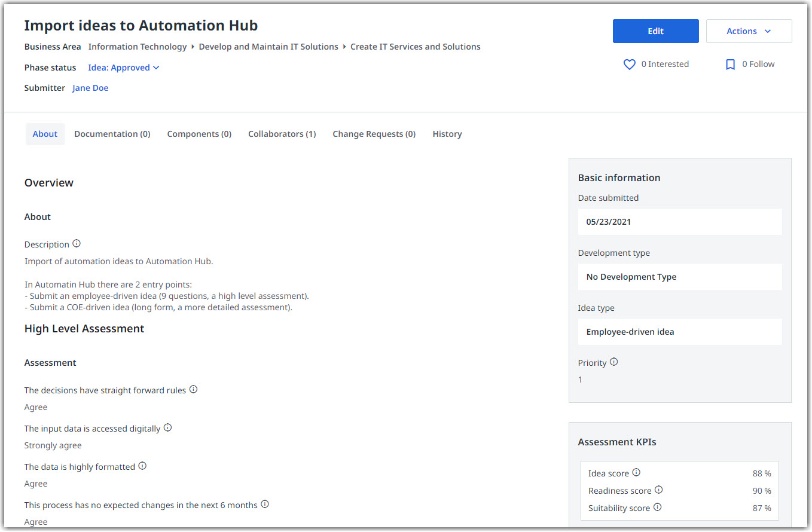Switch to the About tab
This screenshot has height=532, width=812.
point(45,134)
